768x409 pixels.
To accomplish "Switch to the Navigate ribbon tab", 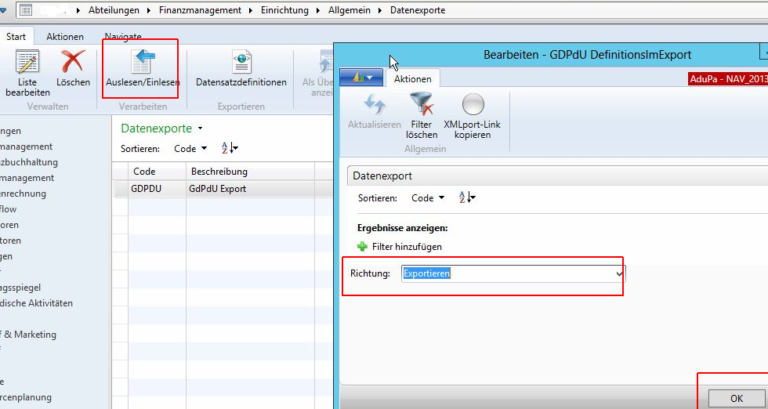I will coord(123,37).
